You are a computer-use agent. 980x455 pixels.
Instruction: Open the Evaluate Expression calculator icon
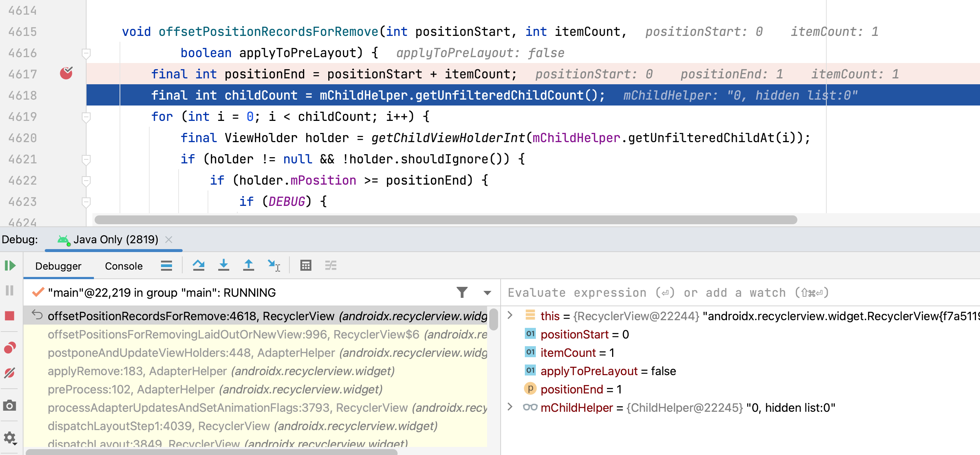click(x=306, y=265)
